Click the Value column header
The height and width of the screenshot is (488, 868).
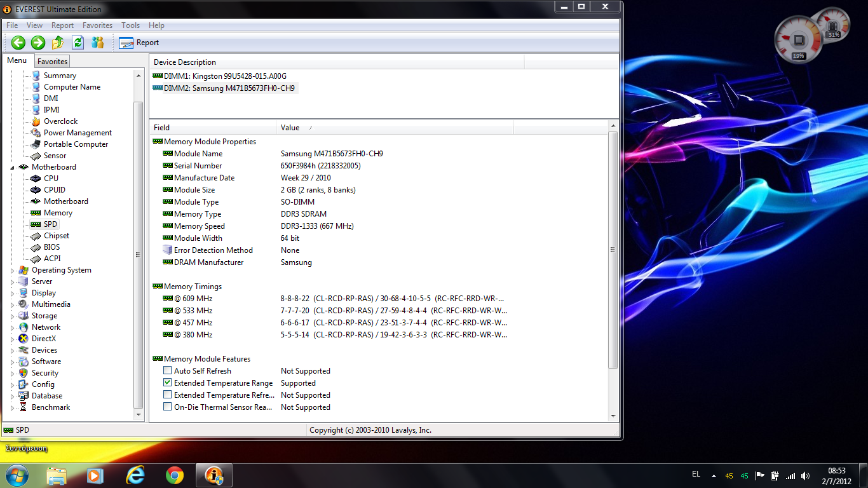click(x=290, y=128)
